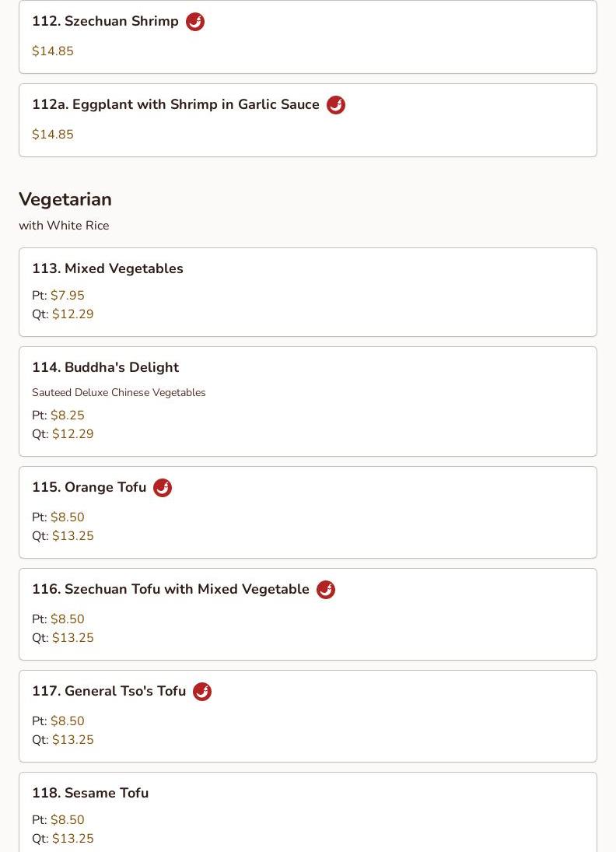The width and height of the screenshot is (616, 852).
Task: Click the spicy icon beside Szechuan Shrimp
Action: [x=195, y=22]
